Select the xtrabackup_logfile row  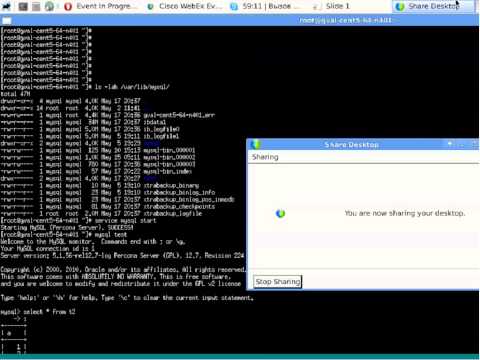pyautogui.click(x=101, y=213)
